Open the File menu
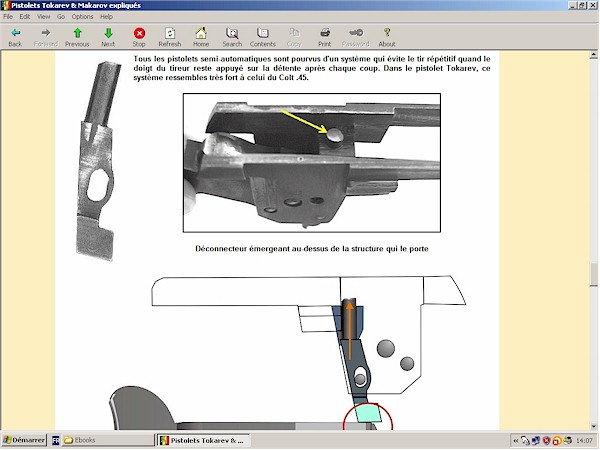This screenshot has height=450, width=600. point(8,16)
